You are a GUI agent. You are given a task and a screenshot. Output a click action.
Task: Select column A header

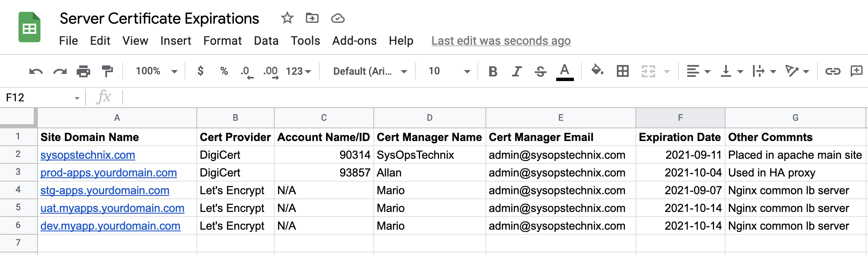point(117,118)
